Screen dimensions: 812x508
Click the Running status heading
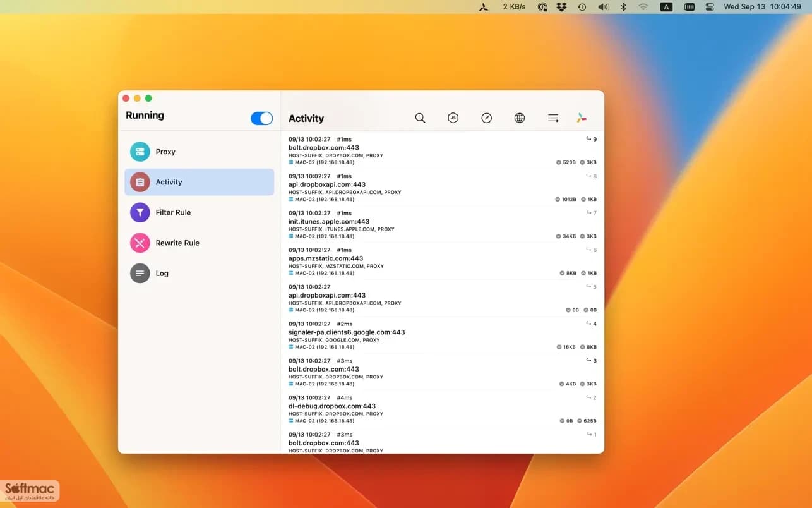(x=145, y=116)
